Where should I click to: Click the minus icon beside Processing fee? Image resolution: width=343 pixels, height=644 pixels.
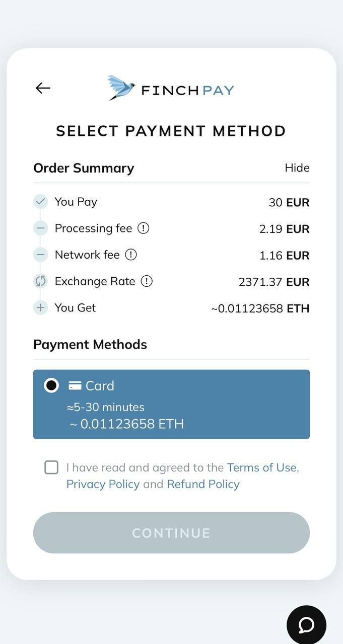coord(40,228)
